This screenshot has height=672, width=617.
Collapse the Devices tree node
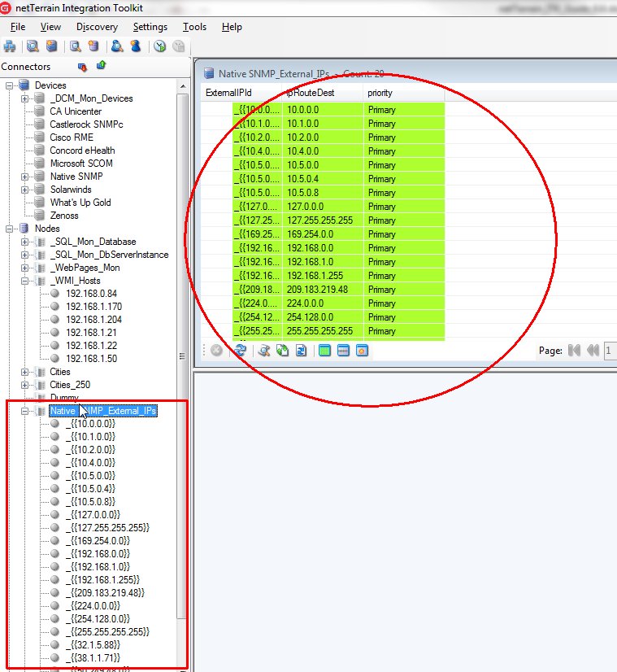[x=11, y=85]
